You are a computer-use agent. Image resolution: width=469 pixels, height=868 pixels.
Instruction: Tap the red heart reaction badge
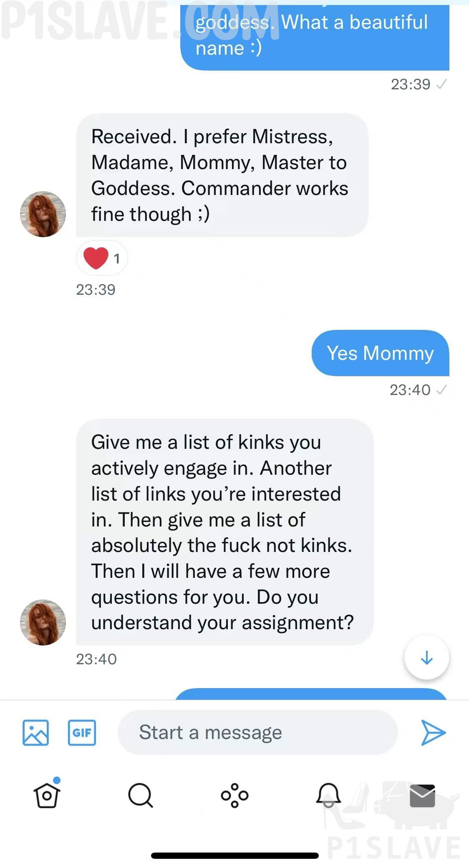(102, 258)
